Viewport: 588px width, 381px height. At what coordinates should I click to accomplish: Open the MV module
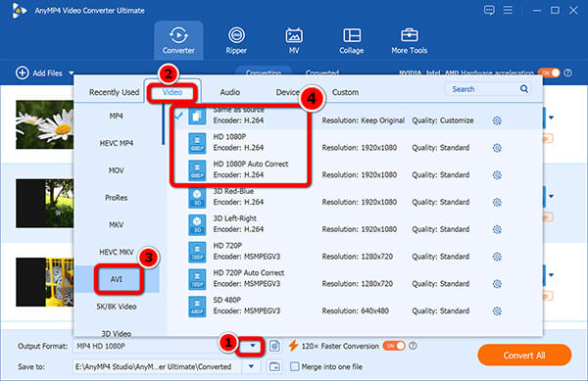tap(294, 40)
